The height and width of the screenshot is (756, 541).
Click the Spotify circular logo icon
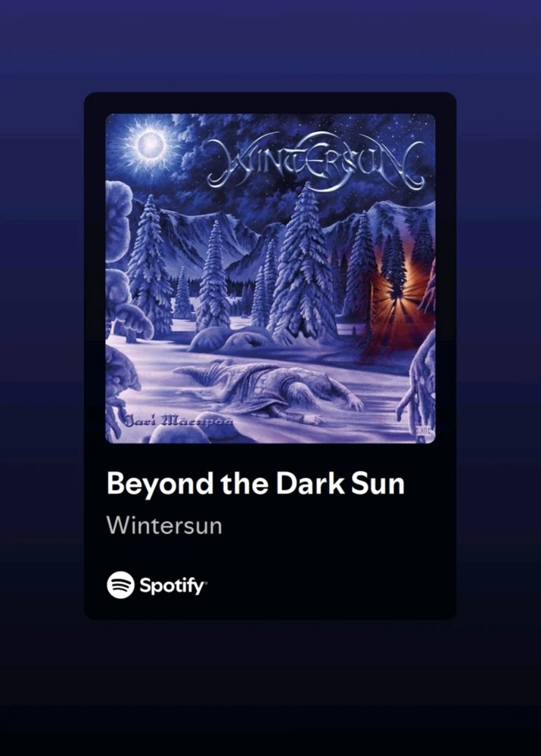(x=120, y=585)
